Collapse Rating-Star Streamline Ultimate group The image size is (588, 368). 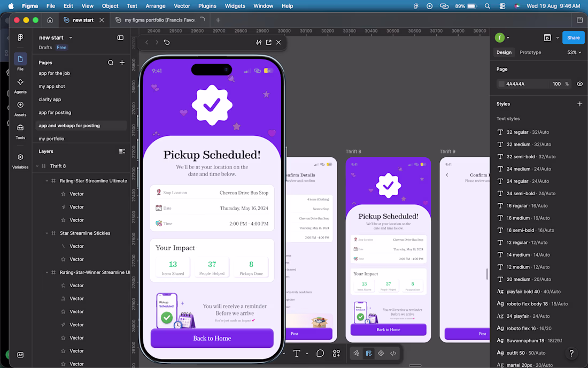pyautogui.click(x=47, y=181)
